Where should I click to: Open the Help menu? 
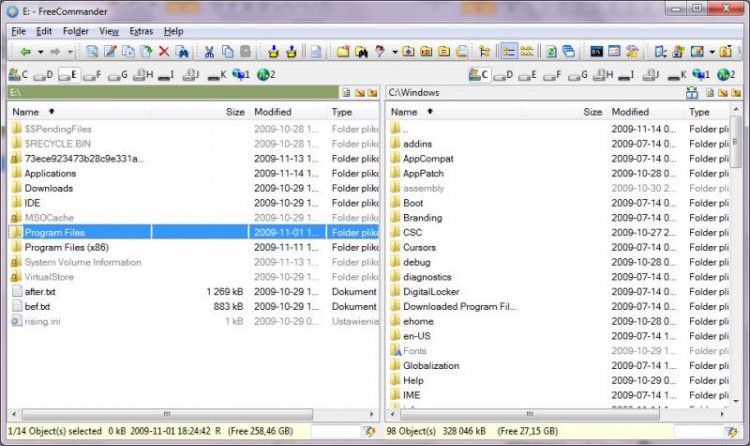(173, 31)
